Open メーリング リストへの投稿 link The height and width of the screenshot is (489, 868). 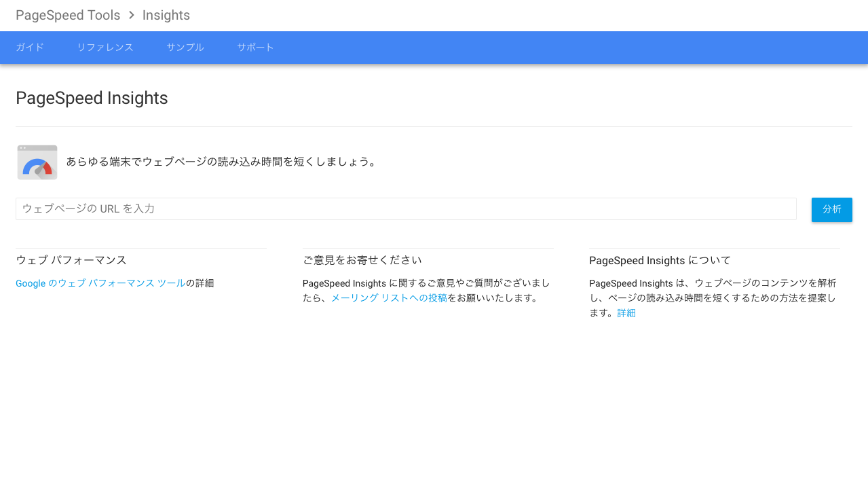tap(389, 298)
